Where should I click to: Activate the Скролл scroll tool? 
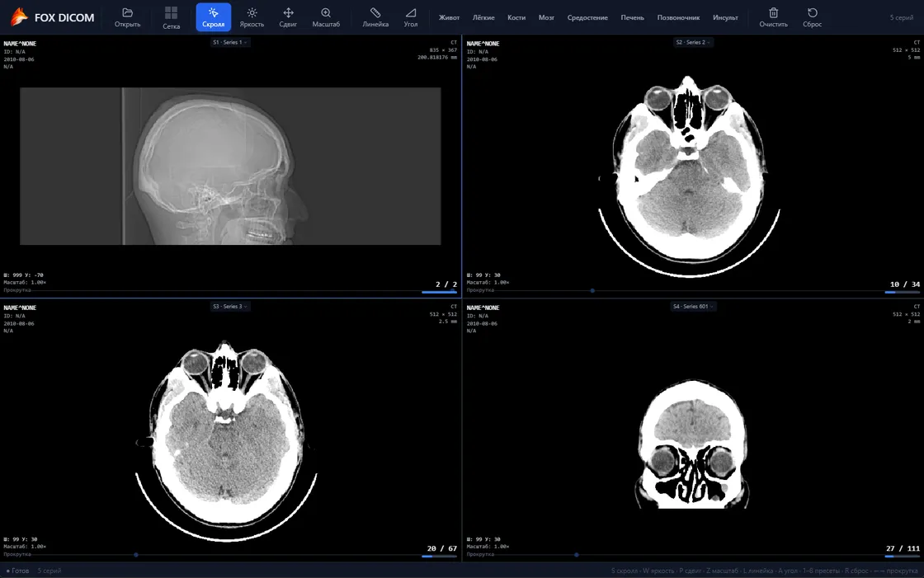click(x=214, y=17)
